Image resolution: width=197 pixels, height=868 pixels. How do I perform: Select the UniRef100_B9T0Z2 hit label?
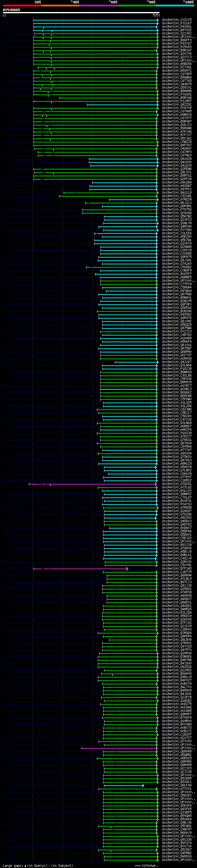pos(177,30)
